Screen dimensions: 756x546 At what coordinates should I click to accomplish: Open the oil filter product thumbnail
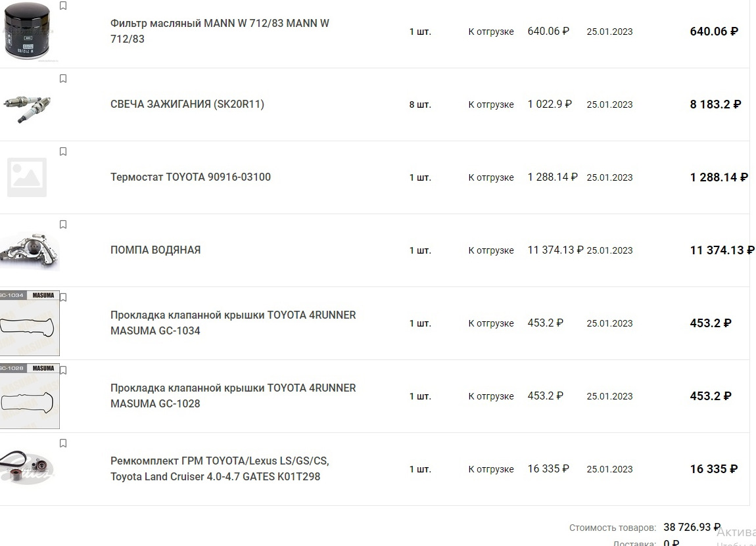28,32
